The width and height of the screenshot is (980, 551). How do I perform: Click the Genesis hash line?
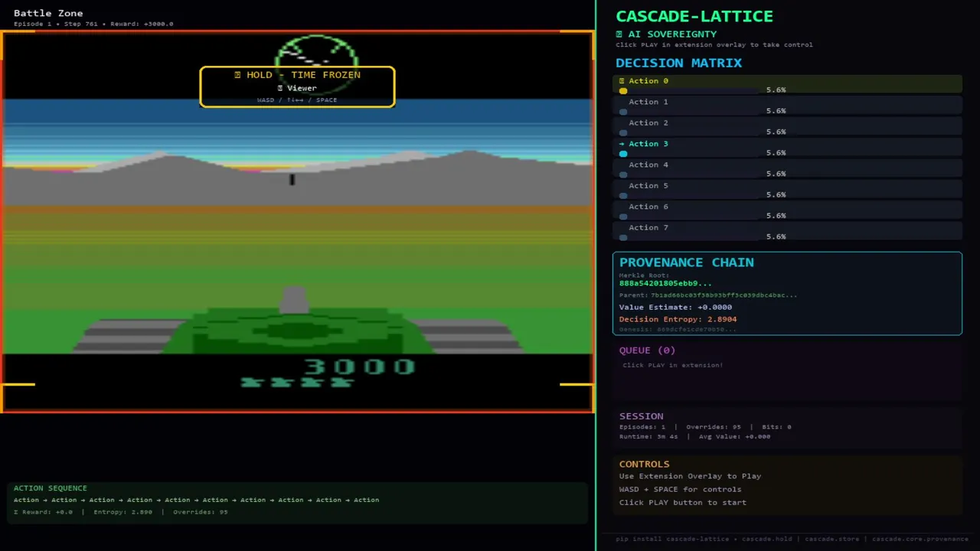678,329
